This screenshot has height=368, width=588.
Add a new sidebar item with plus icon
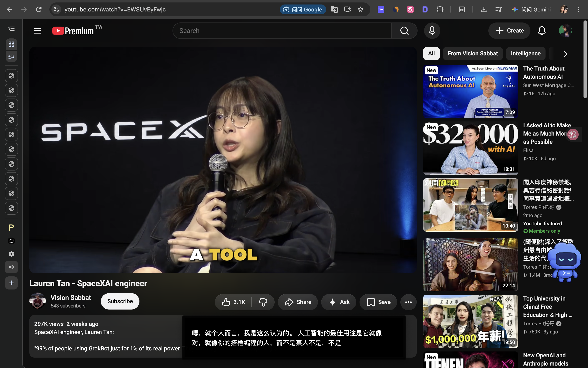click(11, 283)
